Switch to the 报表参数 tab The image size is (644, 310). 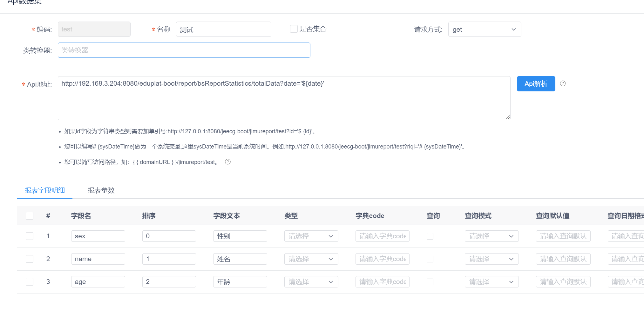tap(101, 190)
